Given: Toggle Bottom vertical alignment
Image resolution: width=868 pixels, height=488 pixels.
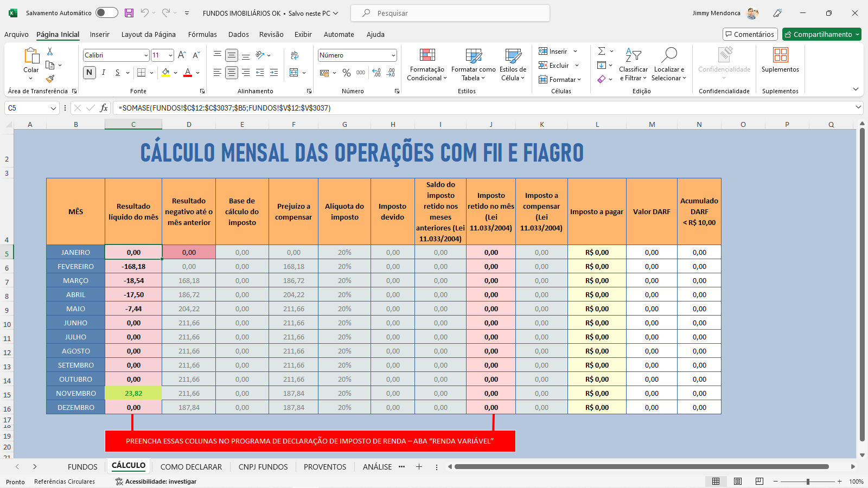Looking at the screenshot, I should pyautogui.click(x=246, y=55).
